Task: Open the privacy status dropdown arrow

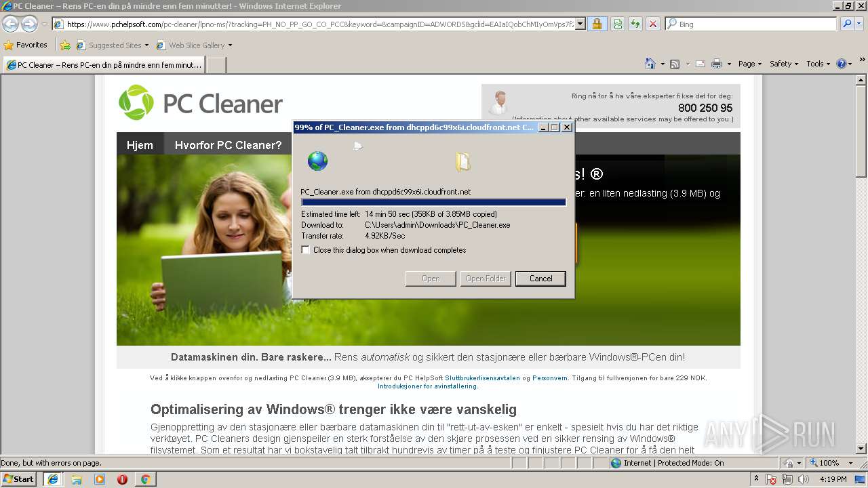Action: [800, 463]
